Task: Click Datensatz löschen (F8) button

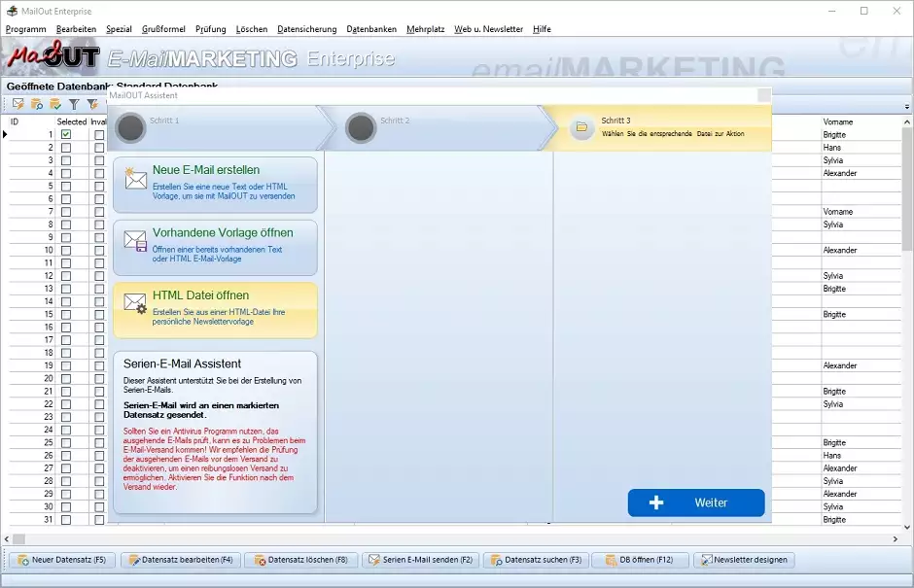Action: 300,560
